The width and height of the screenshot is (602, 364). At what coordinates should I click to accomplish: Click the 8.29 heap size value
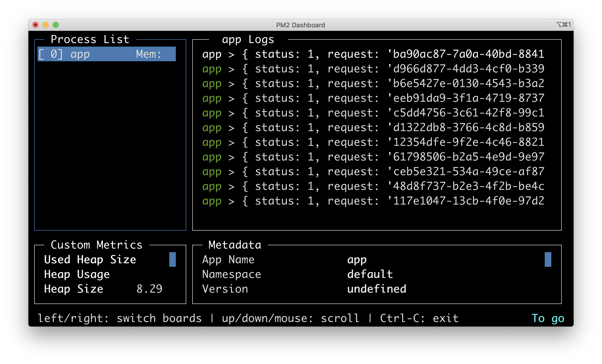tap(149, 289)
